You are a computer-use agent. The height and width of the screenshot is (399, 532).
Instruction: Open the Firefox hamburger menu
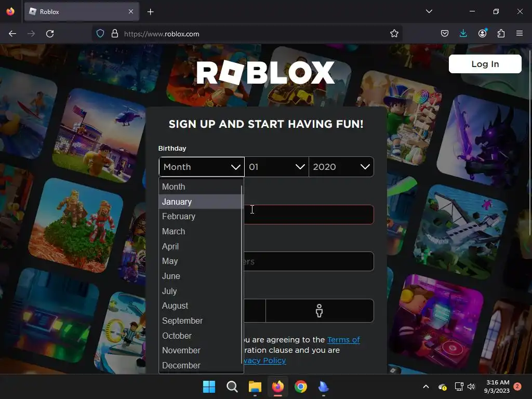(519, 33)
